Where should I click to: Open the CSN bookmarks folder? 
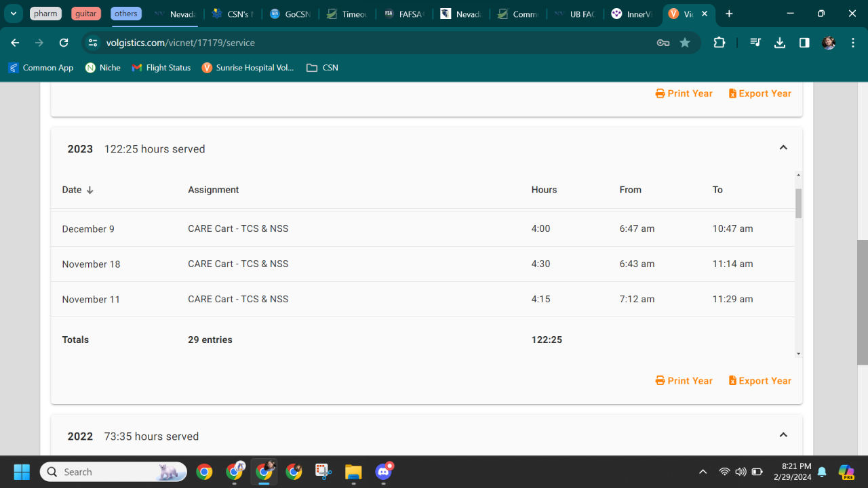click(x=322, y=68)
